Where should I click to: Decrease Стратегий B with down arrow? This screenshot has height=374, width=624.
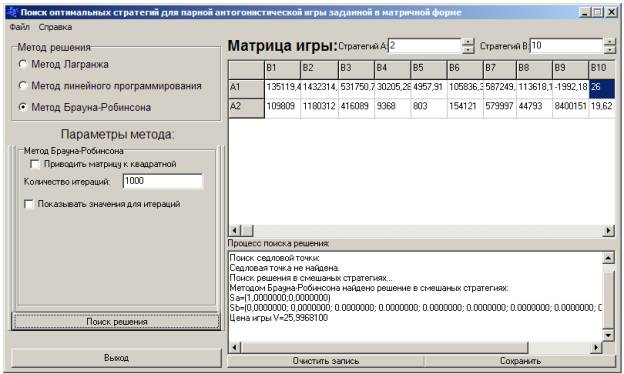coord(609,50)
